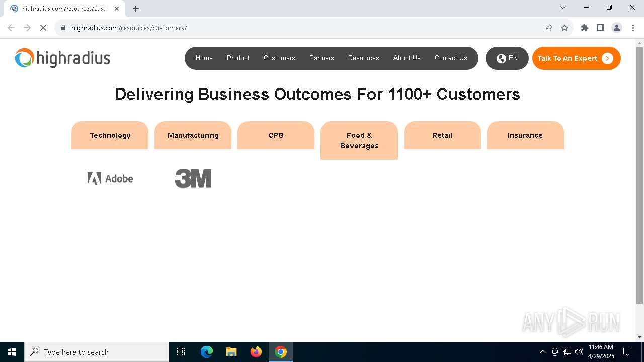This screenshot has width=644, height=362.
Task: Select the Insurance industry tab
Action: click(525, 135)
